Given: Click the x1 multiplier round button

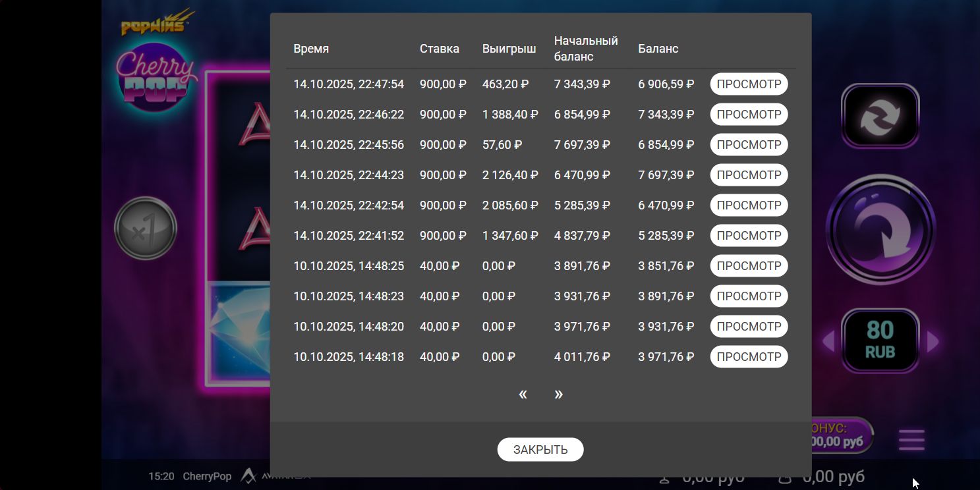Looking at the screenshot, I should click(x=145, y=229).
